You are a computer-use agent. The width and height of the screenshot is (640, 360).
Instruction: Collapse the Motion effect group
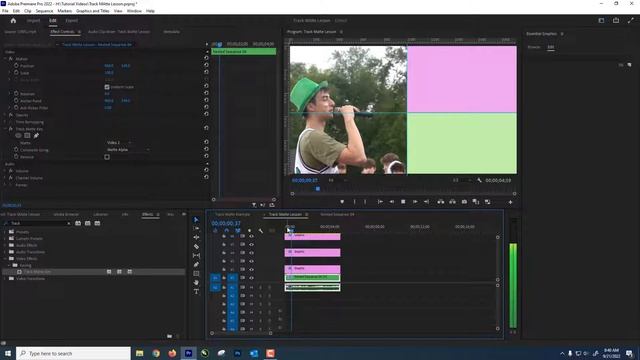[x=5, y=59]
